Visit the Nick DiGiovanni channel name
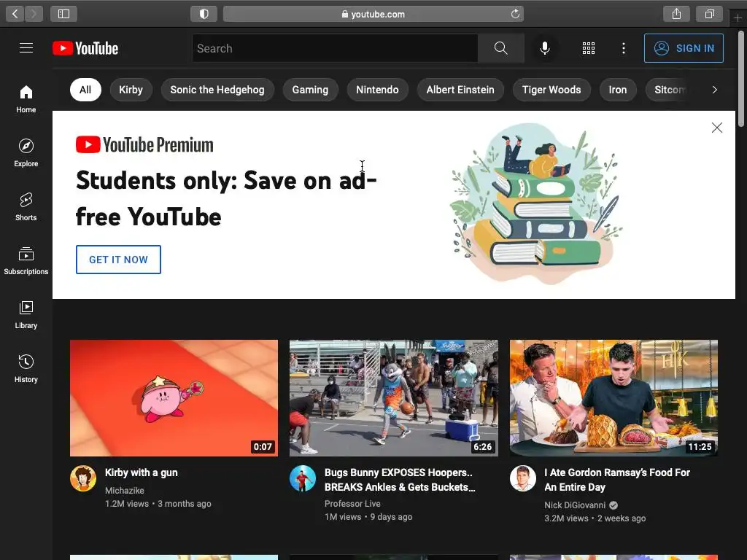747x560 pixels. pyautogui.click(x=575, y=505)
